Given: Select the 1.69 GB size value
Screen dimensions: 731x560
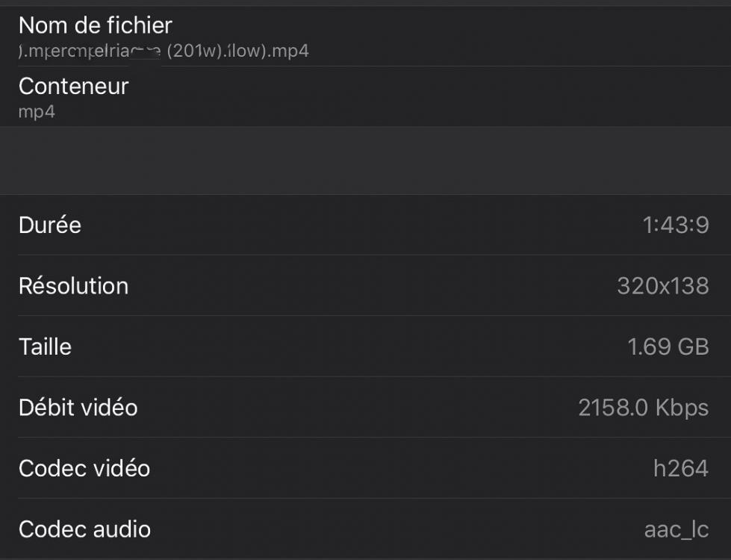Looking at the screenshot, I should pos(668,346).
